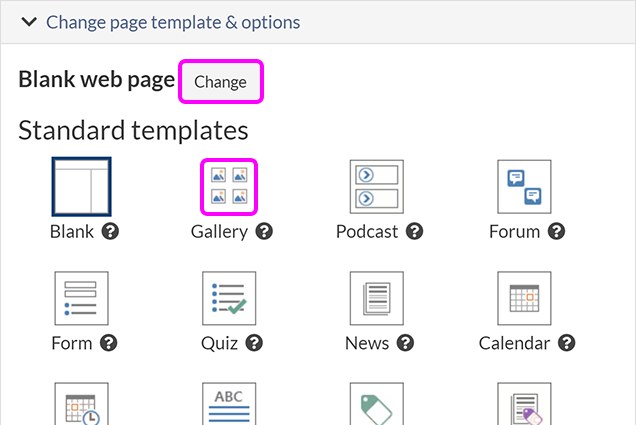Open the Podcast template help icon
636x425 pixels.
click(x=414, y=232)
